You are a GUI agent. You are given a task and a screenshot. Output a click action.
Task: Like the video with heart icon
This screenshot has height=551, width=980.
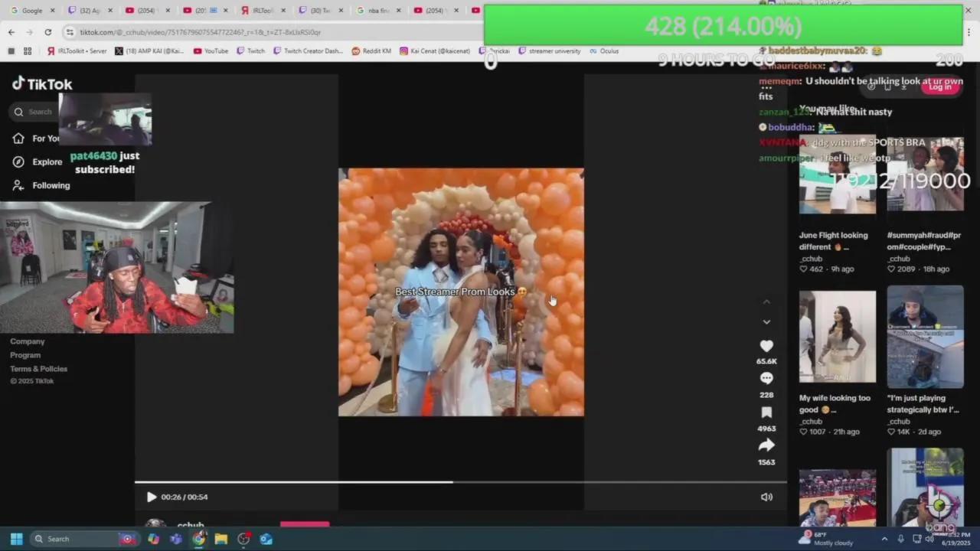(x=766, y=346)
